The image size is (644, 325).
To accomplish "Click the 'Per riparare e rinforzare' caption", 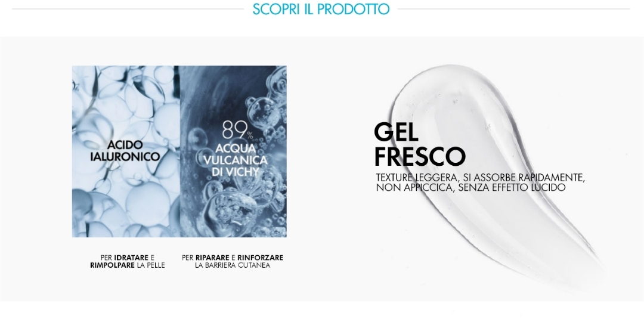I will 233,258.
